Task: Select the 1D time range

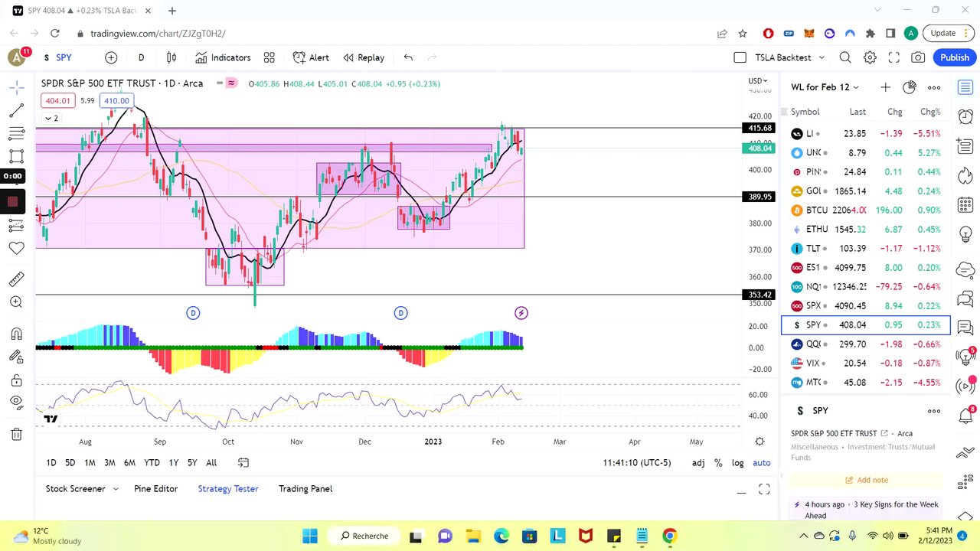Action: (51, 462)
